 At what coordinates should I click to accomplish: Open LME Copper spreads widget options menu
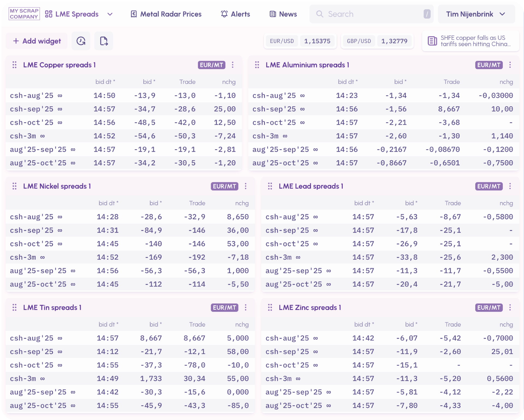click(x=233, y=65)
